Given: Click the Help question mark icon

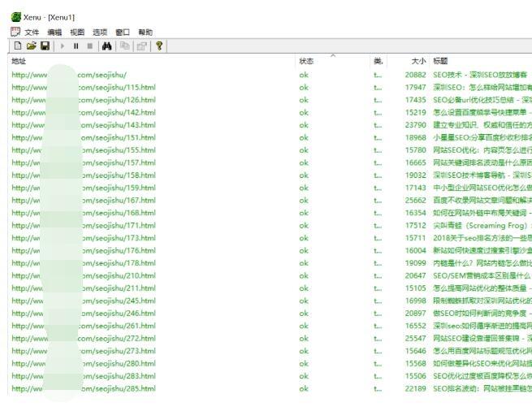Looking at the screenshot, I should coord(159,45).
